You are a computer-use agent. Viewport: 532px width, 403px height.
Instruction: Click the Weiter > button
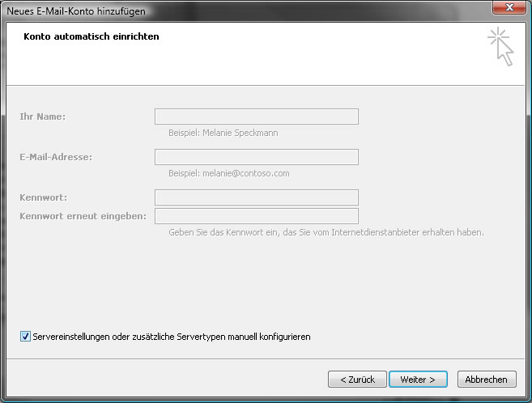pyautogui.click(x=418, y=380)
